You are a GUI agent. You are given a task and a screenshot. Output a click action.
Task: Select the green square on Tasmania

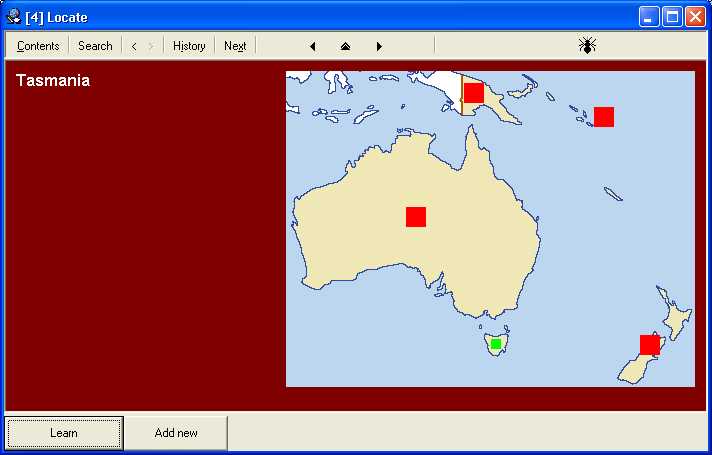(x=496, y=344)
